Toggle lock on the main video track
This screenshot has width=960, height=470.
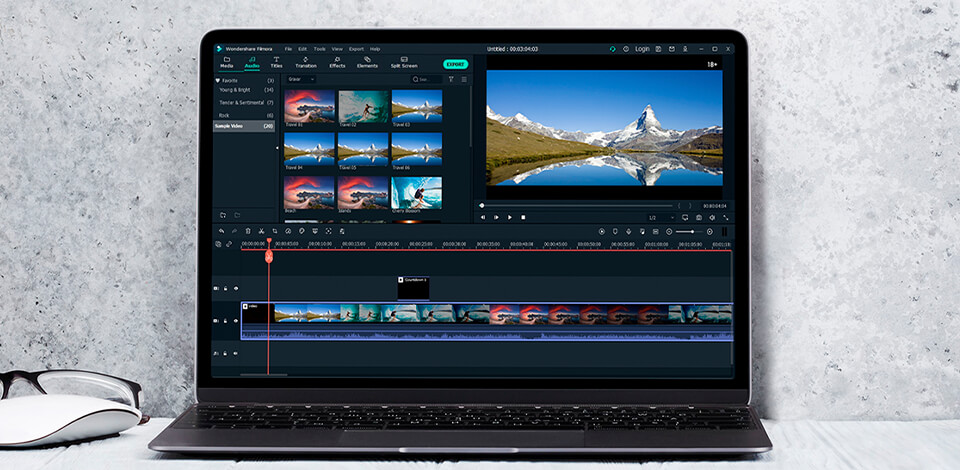point(225,321)
